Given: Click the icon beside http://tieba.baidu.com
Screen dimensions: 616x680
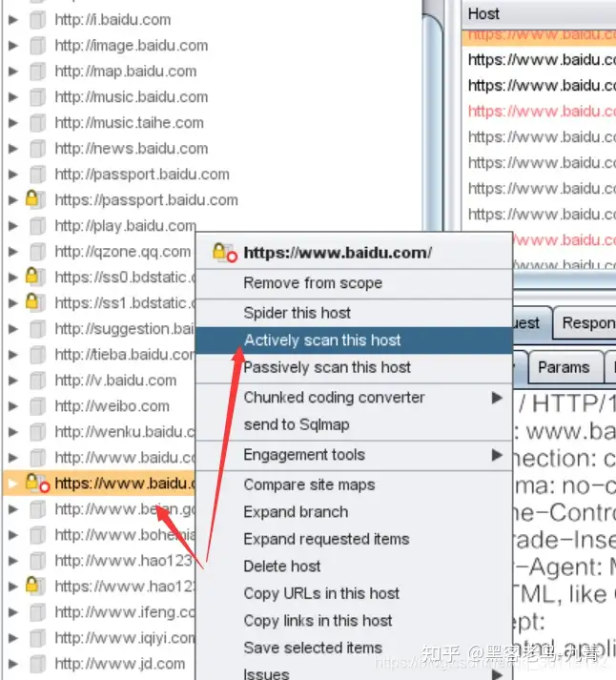Looking at the screenshot, I should pyautogui.click(x=37, y=355).
